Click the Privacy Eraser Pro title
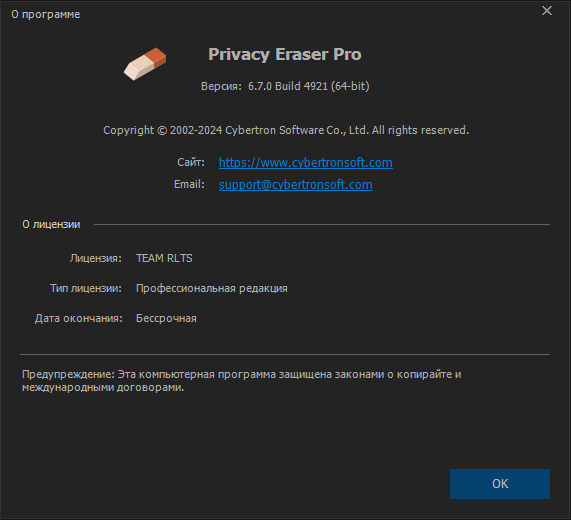 pyautogui.click(x=285, y=55)
